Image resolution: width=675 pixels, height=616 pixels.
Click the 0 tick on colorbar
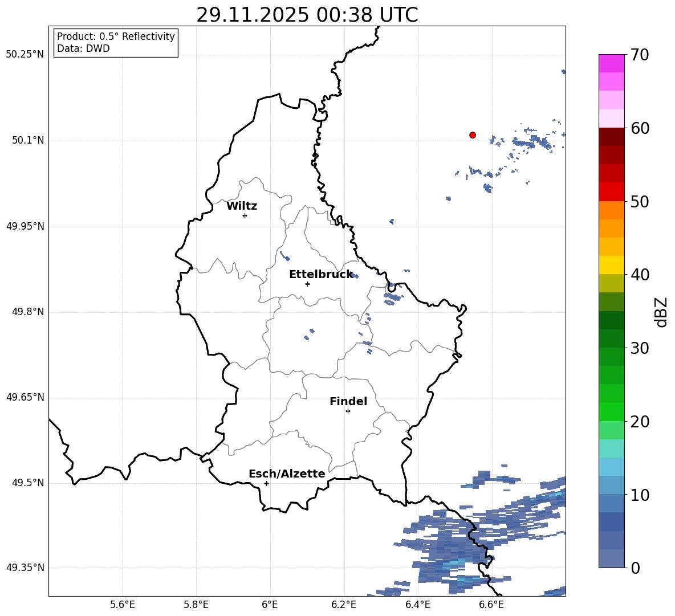pyautogui.click(x=635, y=568)
